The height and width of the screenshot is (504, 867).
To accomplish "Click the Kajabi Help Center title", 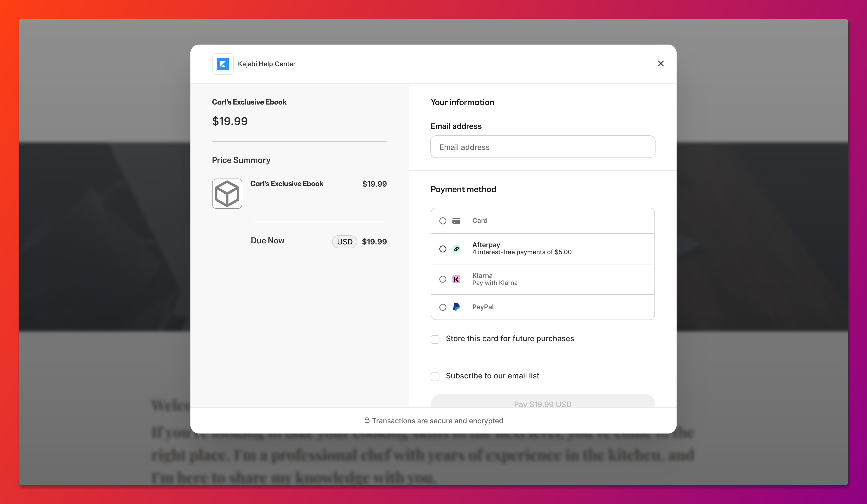I will [x=267, y=64].
